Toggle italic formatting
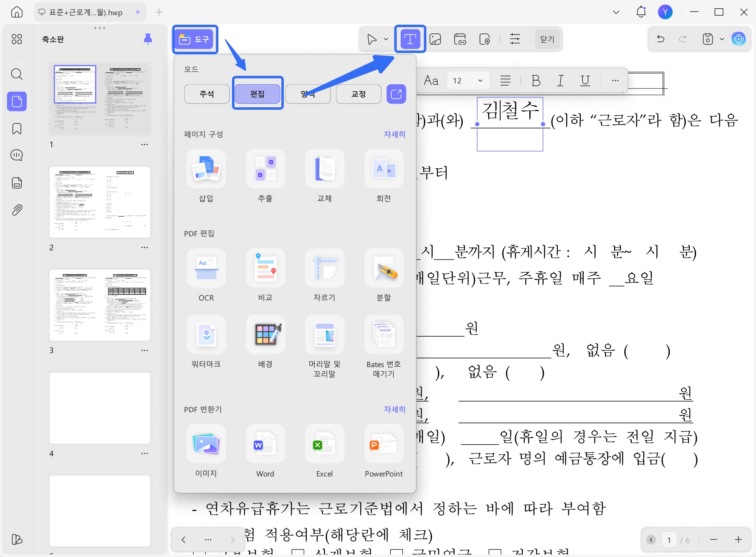 pos(560,81)
